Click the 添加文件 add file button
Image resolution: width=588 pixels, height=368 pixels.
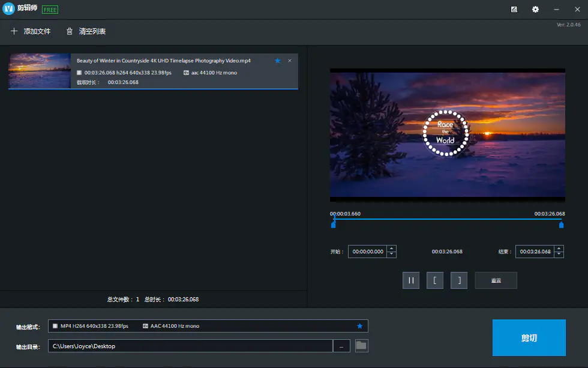(31, 31)
